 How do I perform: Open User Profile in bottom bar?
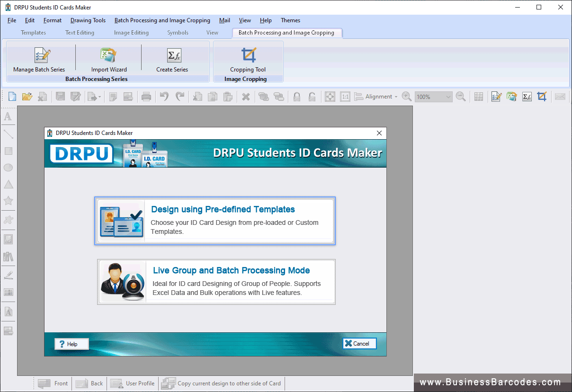133,383
